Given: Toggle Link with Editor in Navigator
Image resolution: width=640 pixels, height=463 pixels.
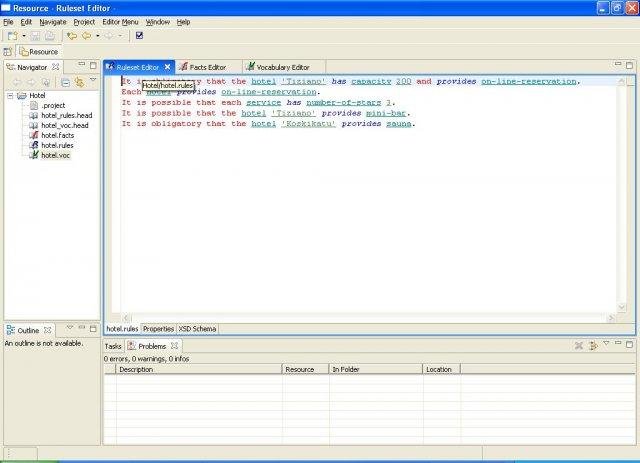Looking at the screenshot, I should [x=79, y=82].
